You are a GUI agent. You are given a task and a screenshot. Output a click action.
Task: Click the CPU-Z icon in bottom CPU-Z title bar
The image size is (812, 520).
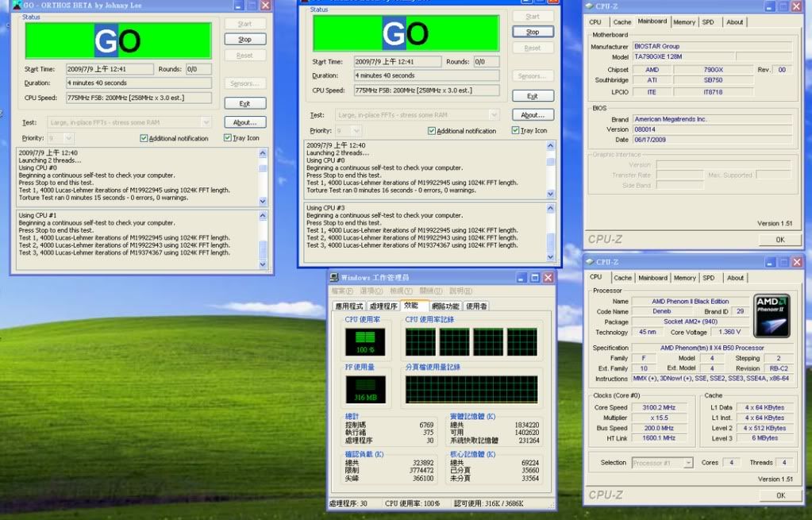pos(590,262)
